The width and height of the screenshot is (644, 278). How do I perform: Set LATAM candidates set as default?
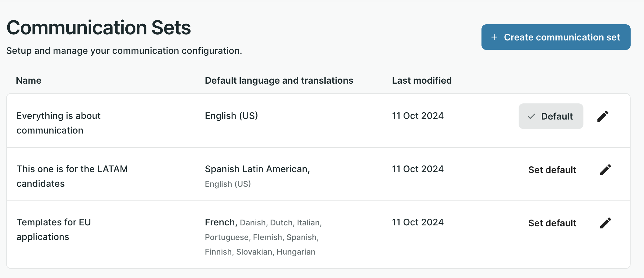(552, 170)
